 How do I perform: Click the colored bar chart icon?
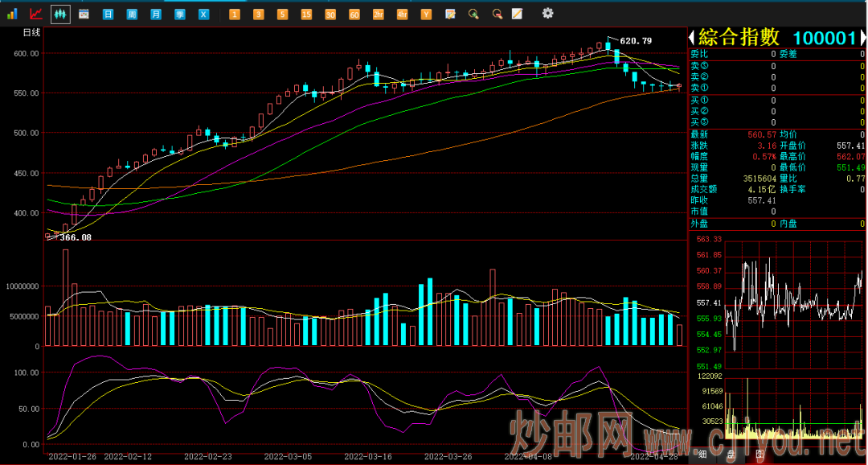pyautogui.click(x=12, y=14)
